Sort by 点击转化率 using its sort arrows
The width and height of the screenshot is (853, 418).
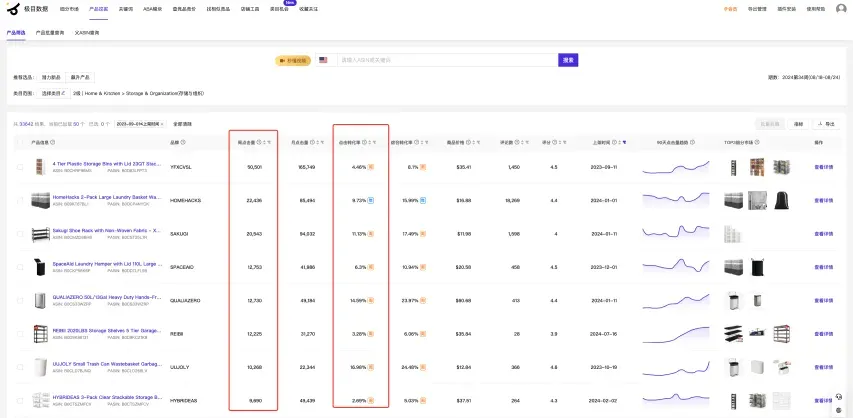[x=370, y=143]
